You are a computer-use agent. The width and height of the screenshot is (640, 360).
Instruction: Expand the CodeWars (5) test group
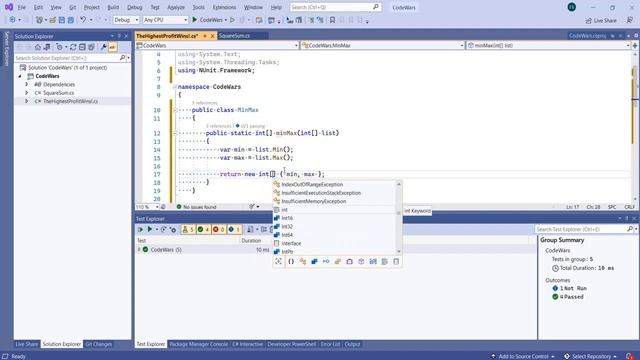click(x=139, y=249)
